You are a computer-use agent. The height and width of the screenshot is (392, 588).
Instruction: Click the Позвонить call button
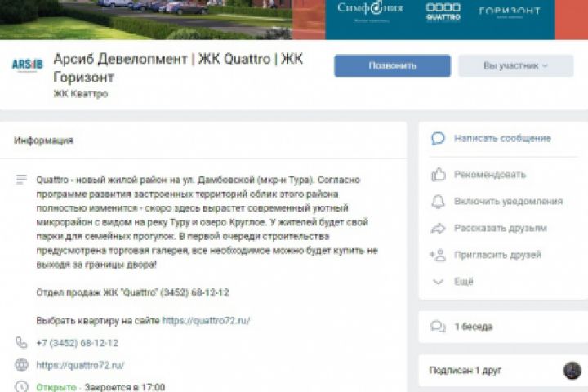tap(392, 65)
